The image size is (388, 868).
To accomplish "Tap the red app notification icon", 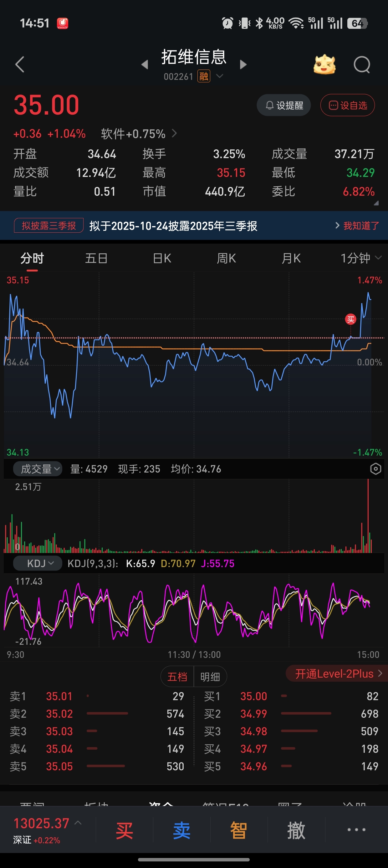I will click(62, 23).
